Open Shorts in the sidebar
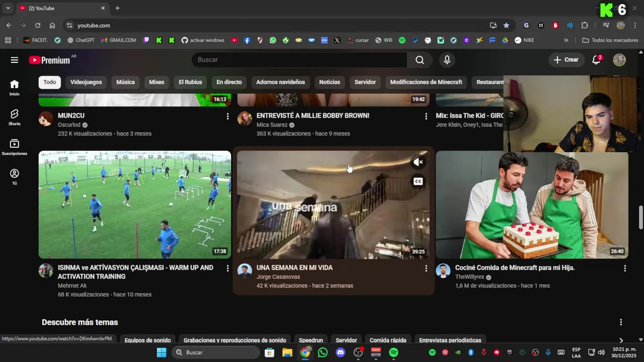644x362 pixels. (14, 117)
